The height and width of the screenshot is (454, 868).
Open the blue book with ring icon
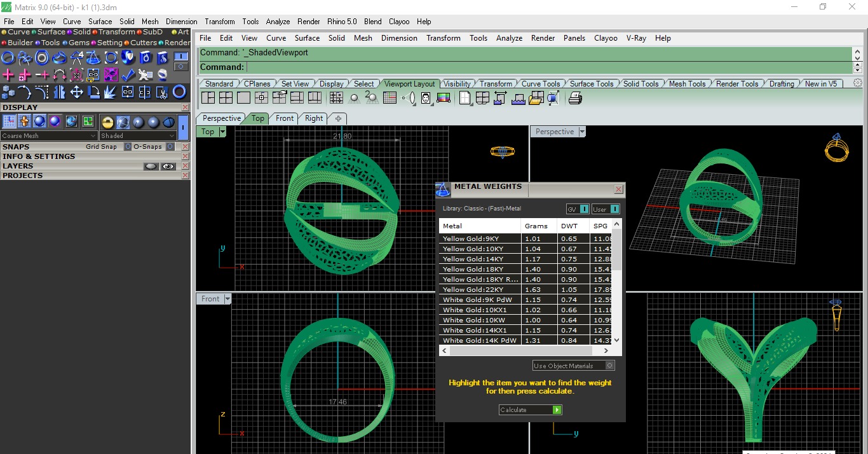tap(145, 58)
